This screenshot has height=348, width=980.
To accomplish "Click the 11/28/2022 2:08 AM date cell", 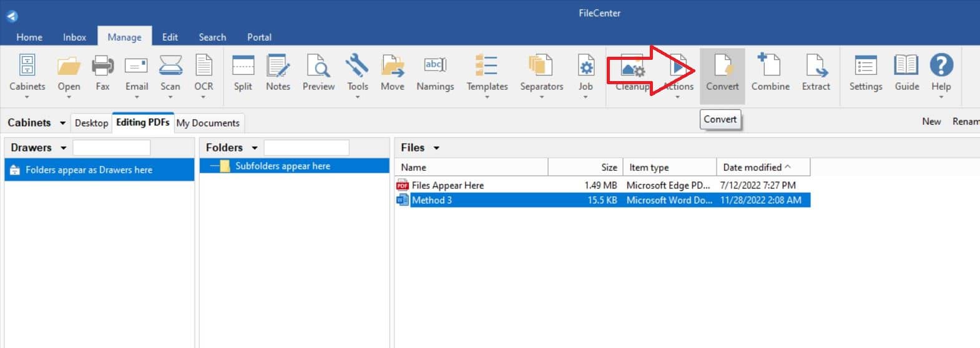I will [x=761, y=200].
